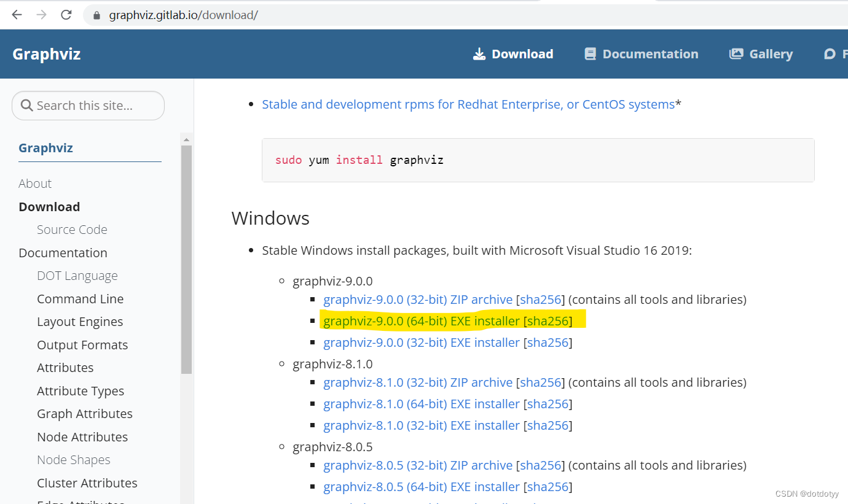
Task: Open sha256 for graphviz-9.0.0 32-bit ZIP archive
Action: (x=540, y=299)
